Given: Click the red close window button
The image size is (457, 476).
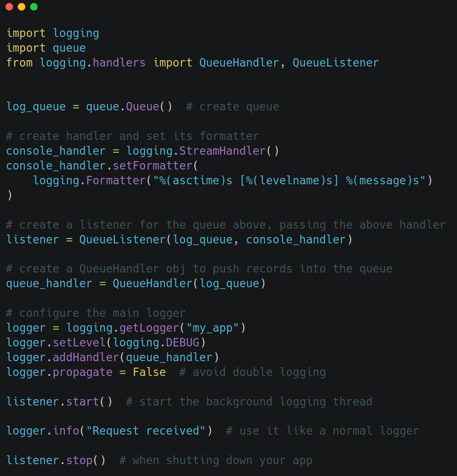Looking at the screenshot, I should point(9,7).
